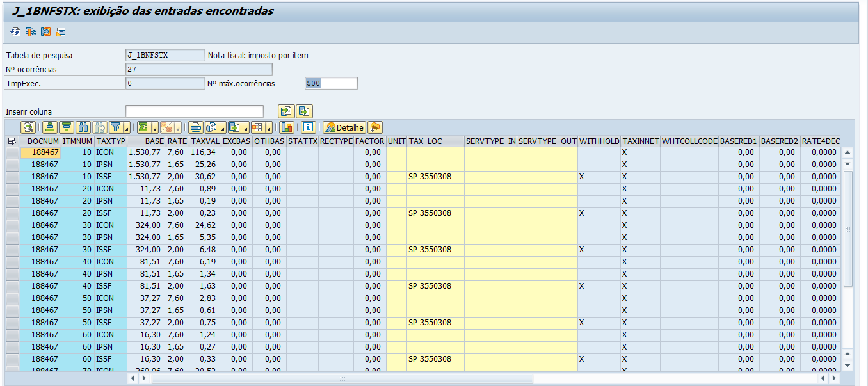Viewport: 868px width, 386px height.
Task: Click the select-all icon at grid corner
Action: point(12,141)
